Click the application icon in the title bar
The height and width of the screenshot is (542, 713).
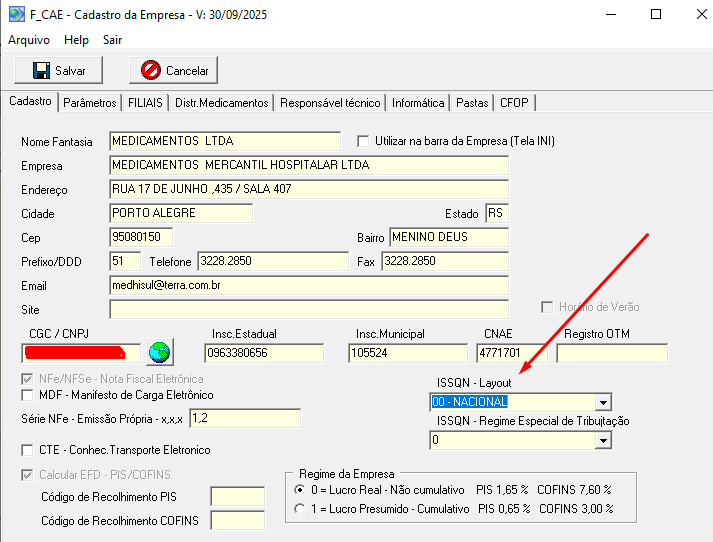(x=17, y=15)
